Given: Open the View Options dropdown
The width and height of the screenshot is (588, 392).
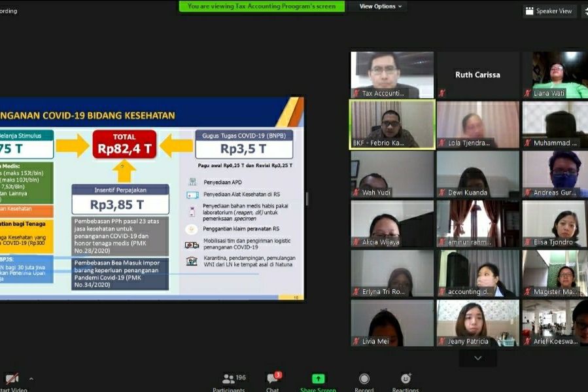Looking at the screenshot, I should pyautogui.click(x=380, y=7).
